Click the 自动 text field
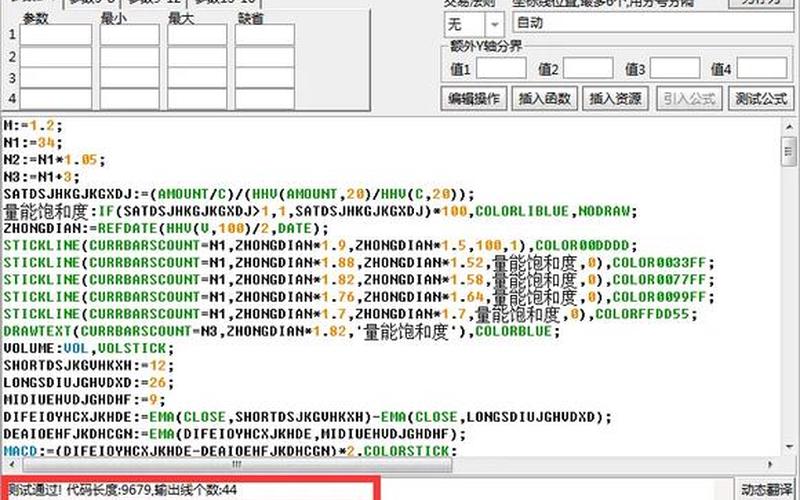 click(x=650, y=23)
